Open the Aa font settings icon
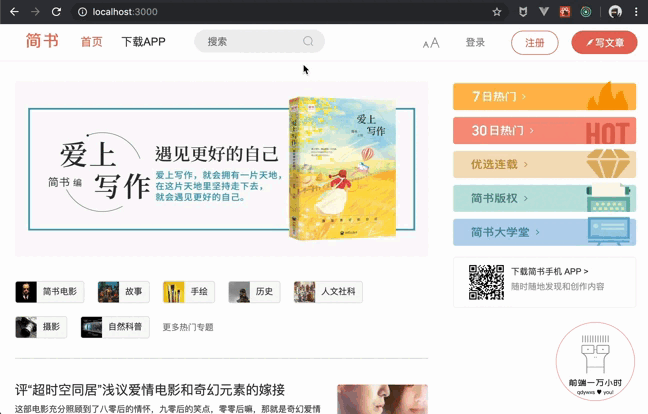 pos(431,43)
